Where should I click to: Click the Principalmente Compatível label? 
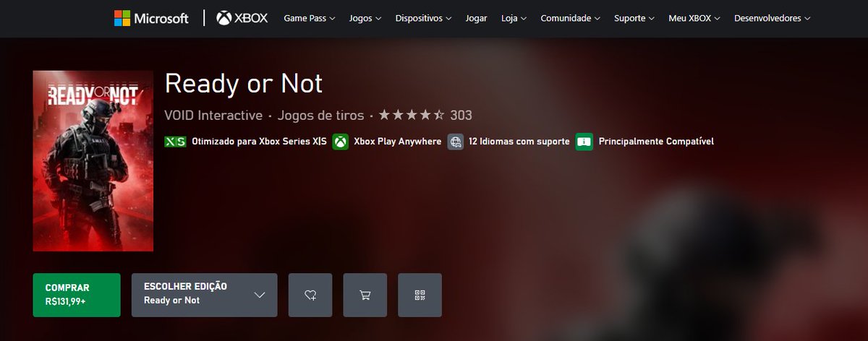[x=656, y=142]
